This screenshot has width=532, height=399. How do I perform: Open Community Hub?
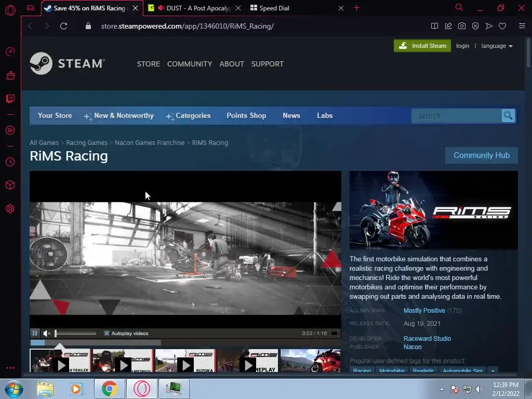[482, 155]
